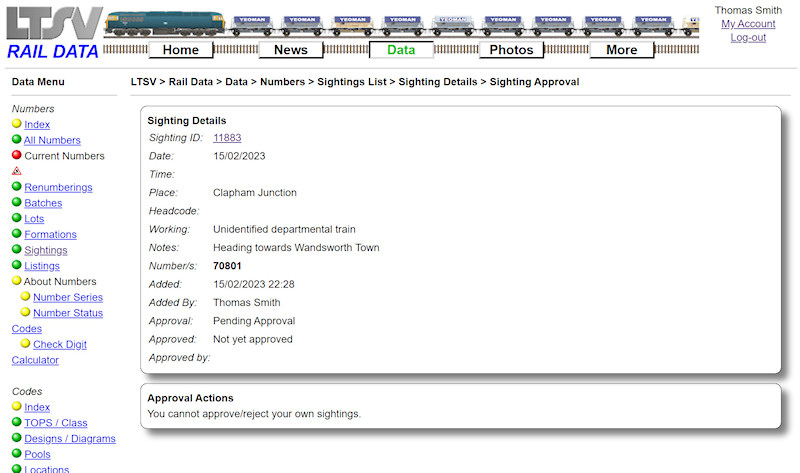Open Renumberings link
Image resolution: width=800 pixels, height=473 pixels.
coord(58,187)
